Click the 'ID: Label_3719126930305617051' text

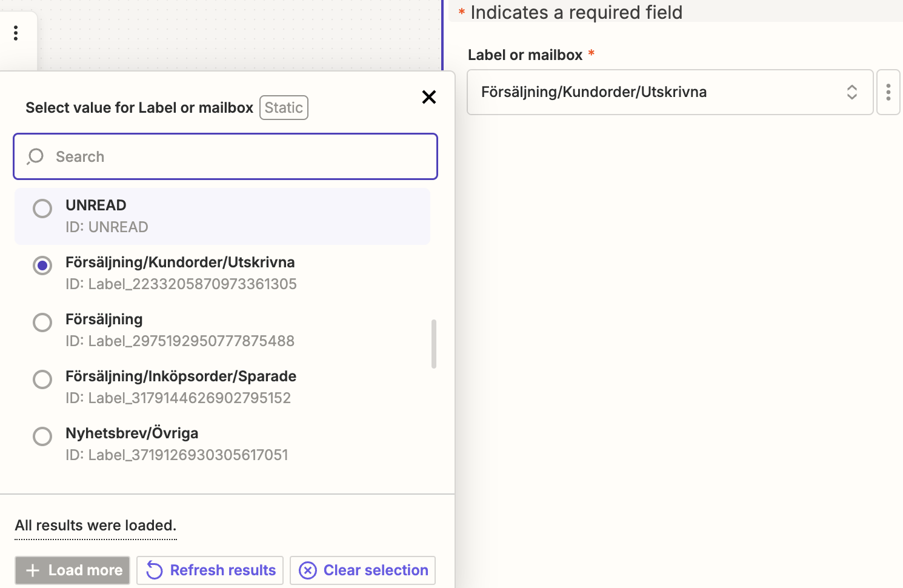(177, 455)
